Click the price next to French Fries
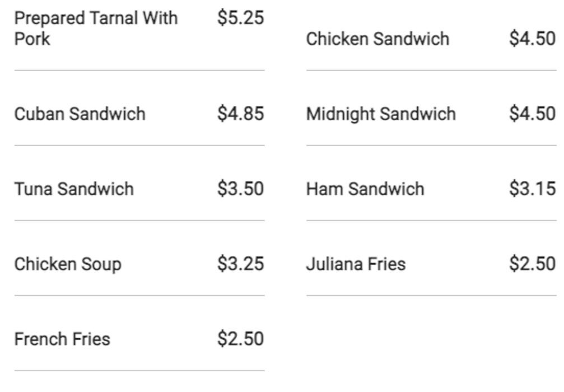 click(x=240, y=339)
